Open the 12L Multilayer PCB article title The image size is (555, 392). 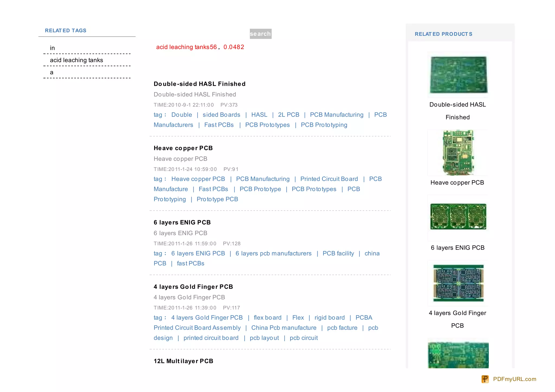(x=183, y=361)
